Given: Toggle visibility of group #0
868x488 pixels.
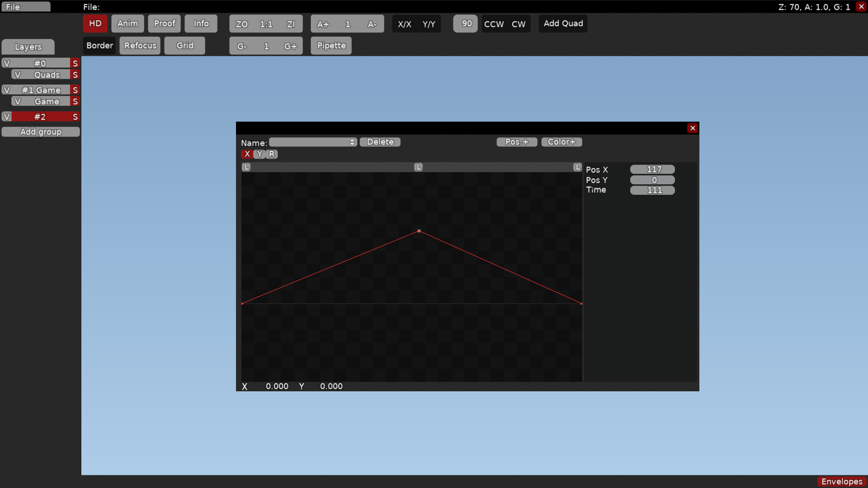Looking at the screenshot, I should pos(7,63).
